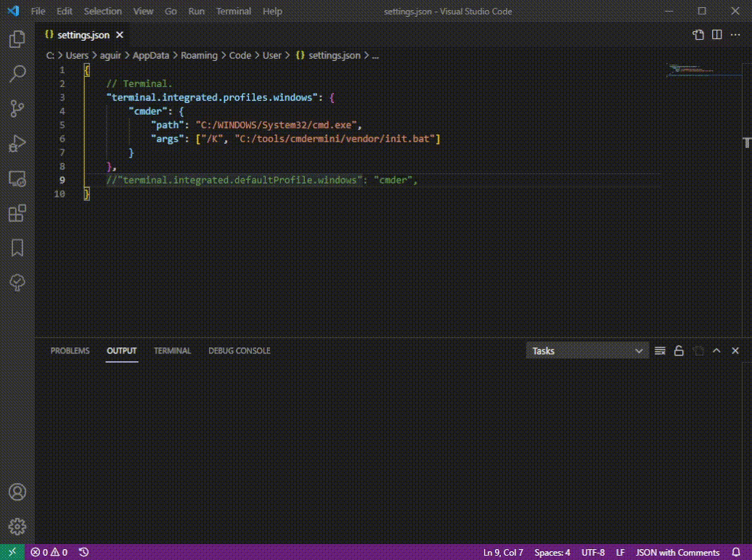Change end of line sequence LF
Image resolution: width=752 pixels, height=560 pixels.
point(620,552)
